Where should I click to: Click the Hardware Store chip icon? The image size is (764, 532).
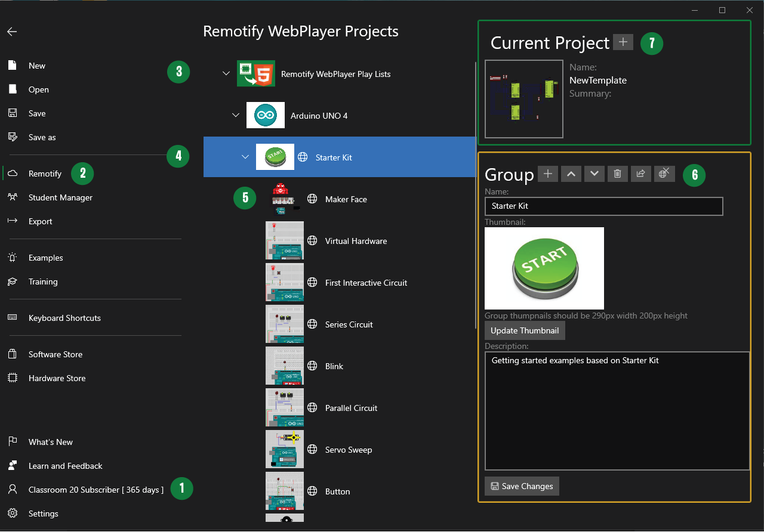point(12,378)
